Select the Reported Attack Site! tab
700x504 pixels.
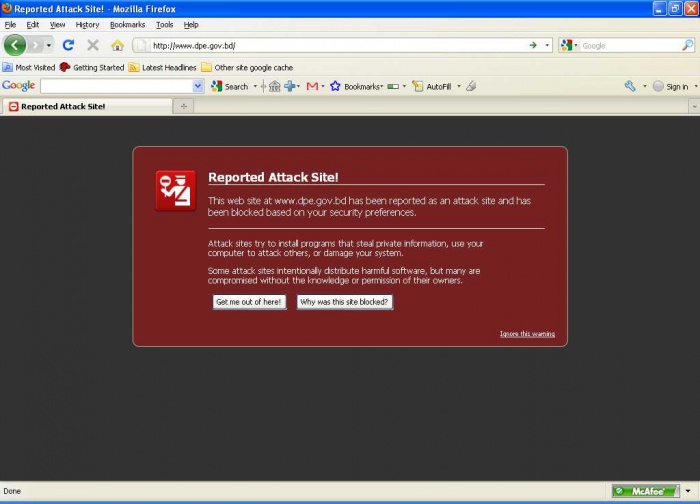point(88,106)
